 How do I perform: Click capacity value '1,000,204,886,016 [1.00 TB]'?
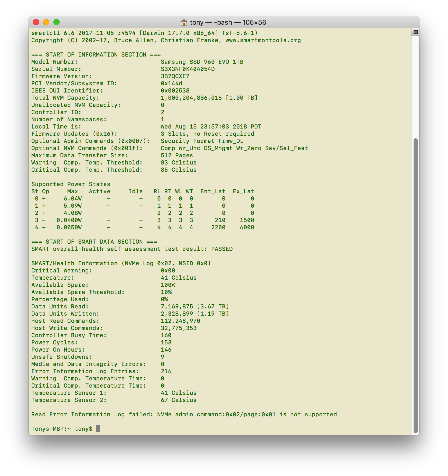tap(209, 98)
